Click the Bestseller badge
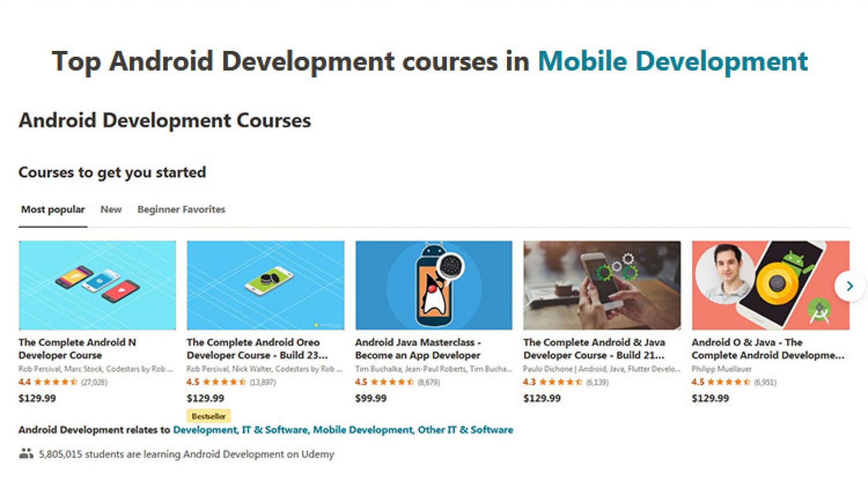Screen dimensions: 868x488 (209, 416)
